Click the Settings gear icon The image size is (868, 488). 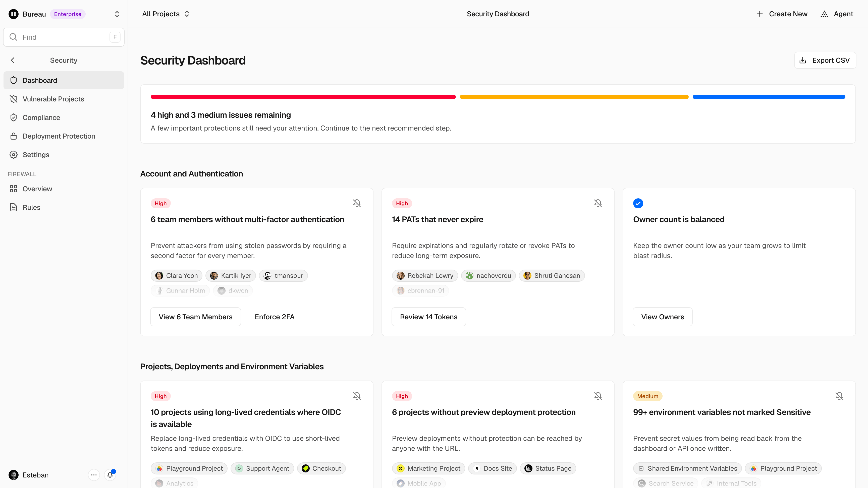[x=14, y=154]
